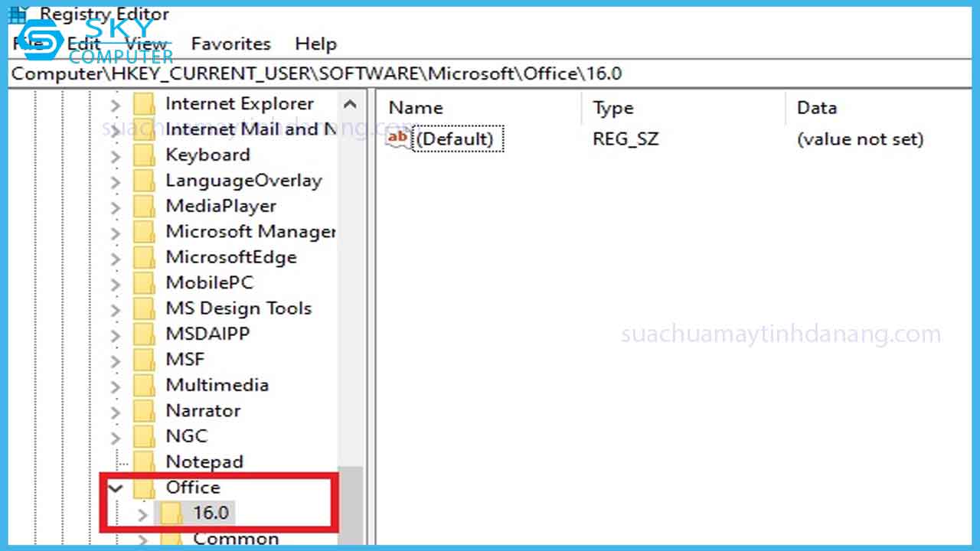This screenshot has width=980, height=551.
Task: Click the LanguageOverlay folder icon
Action: [x=144, y=181]
